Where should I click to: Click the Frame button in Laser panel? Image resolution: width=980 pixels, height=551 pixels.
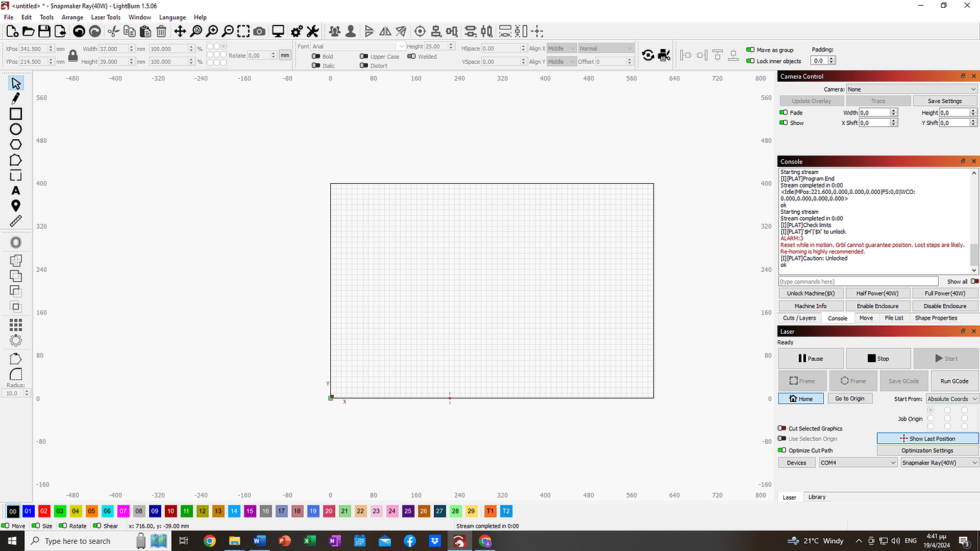802,381
